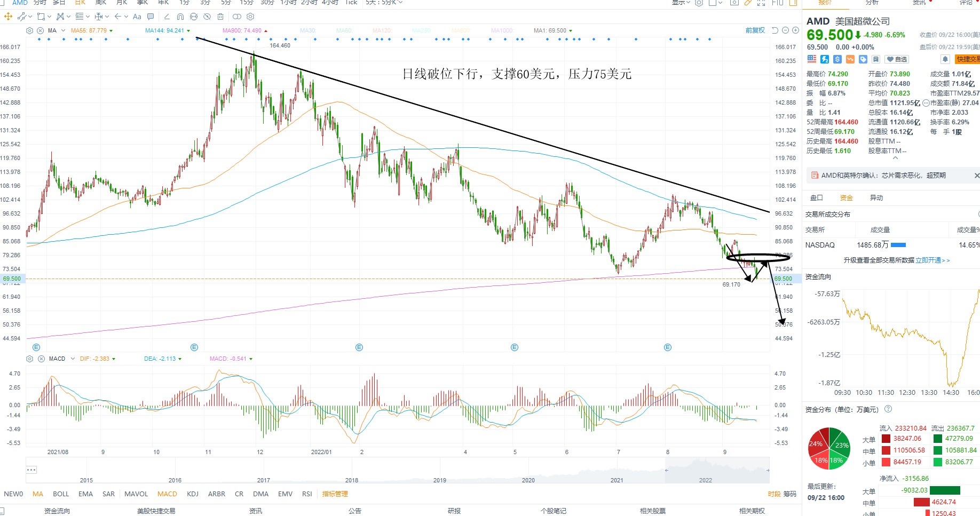This screenshot has width=980, height=516.
Task: Take a chart screenshot with camera icon
Action: 734,2
